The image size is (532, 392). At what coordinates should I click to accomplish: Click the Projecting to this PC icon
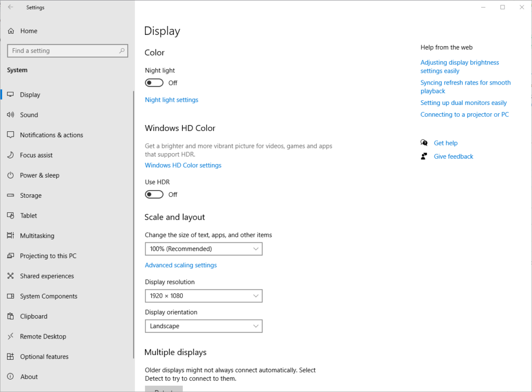pyautogui.click(x=10, y=255)
